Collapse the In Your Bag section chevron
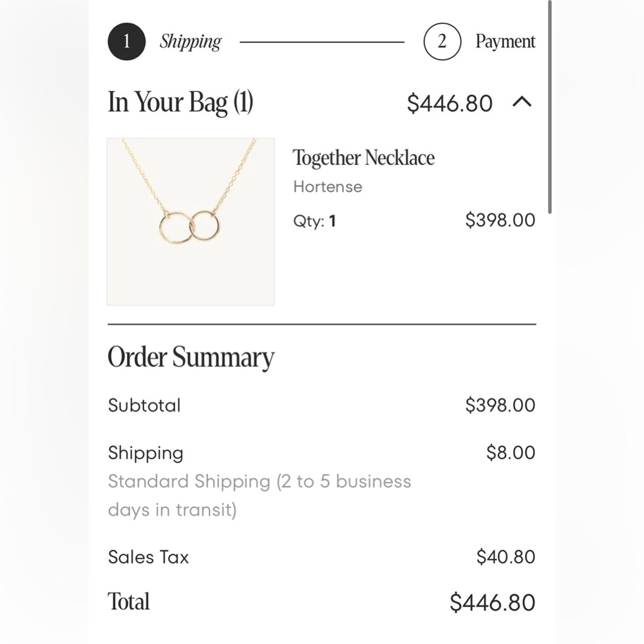Image resolution: width=644 pixels, height=644 pixels. pos(522,102)
